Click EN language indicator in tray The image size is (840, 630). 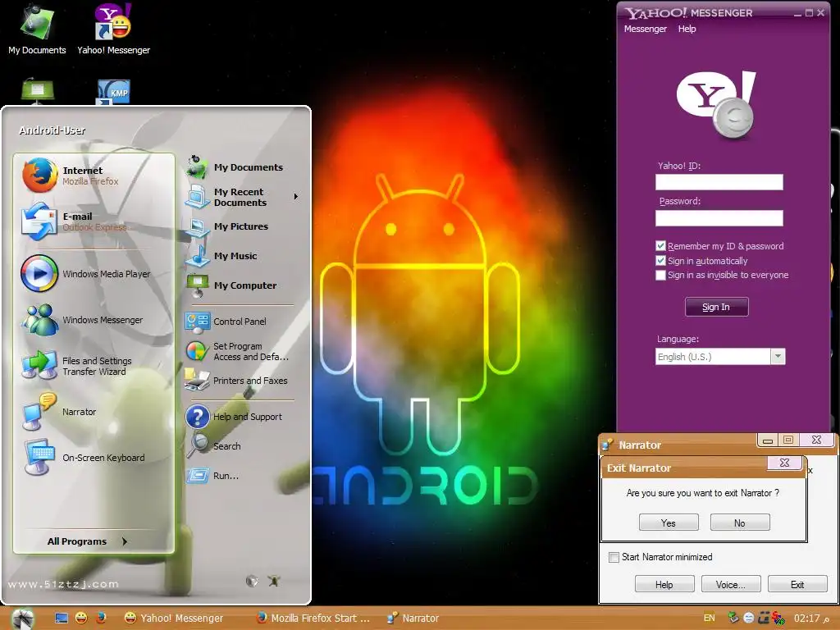click(710, 619)
